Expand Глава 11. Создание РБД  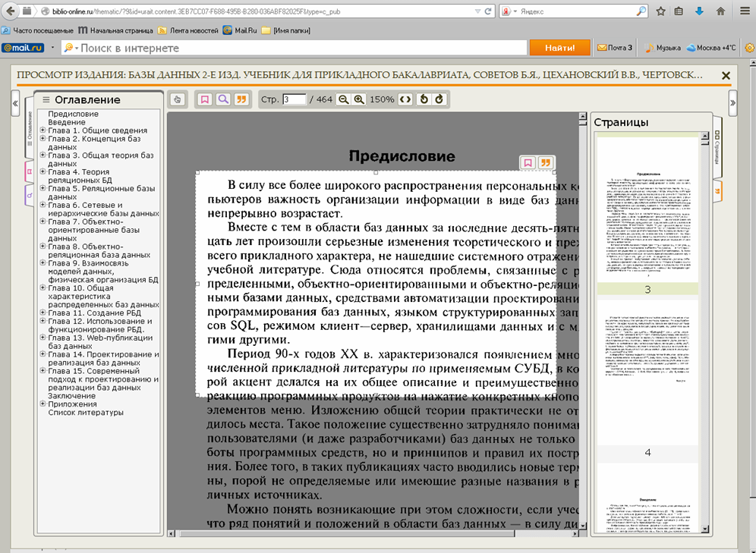(43, 313)
